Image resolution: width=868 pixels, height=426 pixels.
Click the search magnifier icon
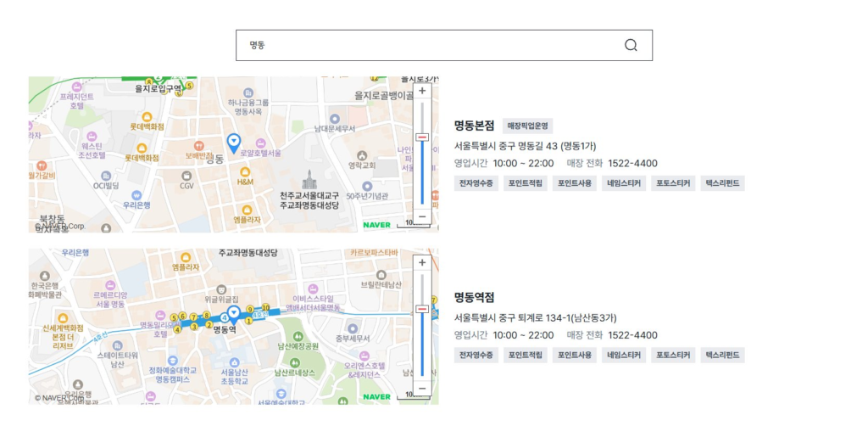coord(631,46)
